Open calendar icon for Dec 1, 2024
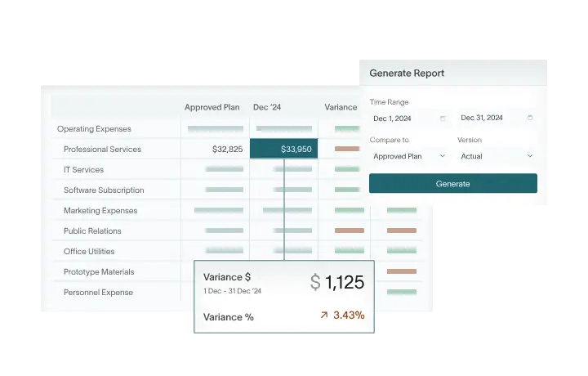The width and height of the screenshot is (588, 376). (x=443, y=119)
